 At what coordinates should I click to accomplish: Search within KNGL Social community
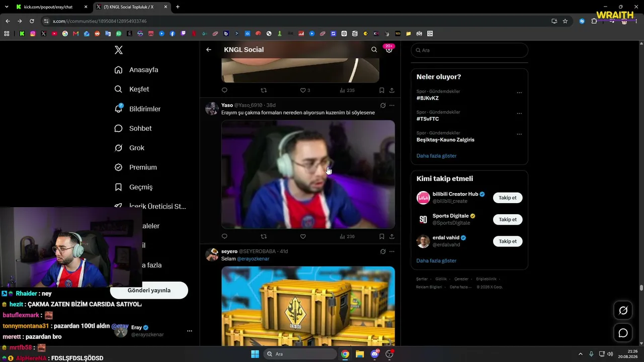click(374, 50)
